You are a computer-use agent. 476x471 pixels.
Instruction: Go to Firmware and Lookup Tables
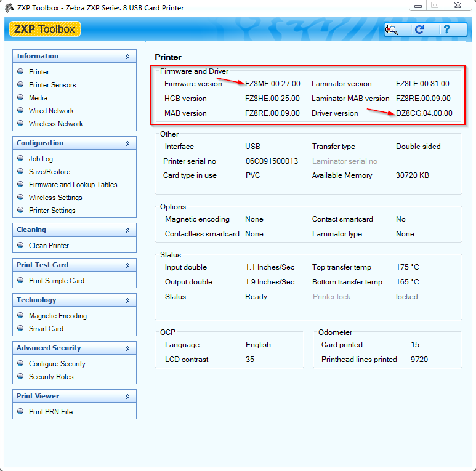73,185
